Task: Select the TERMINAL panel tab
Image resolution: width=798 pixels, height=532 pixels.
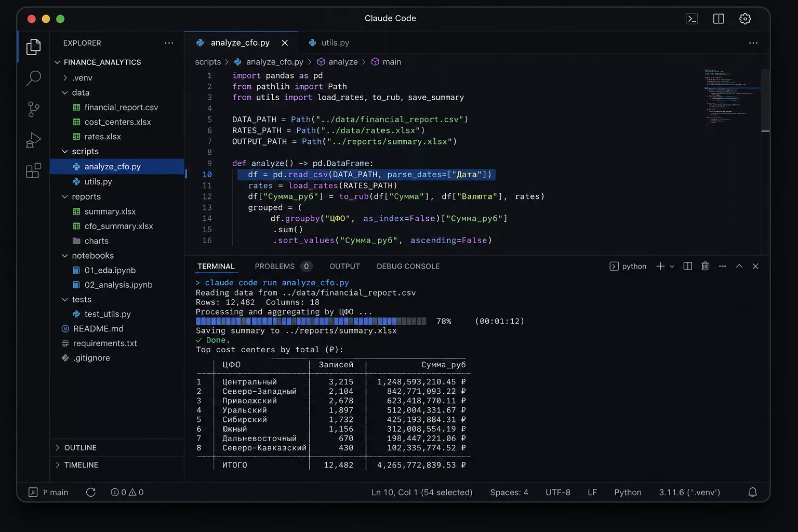Action: coord(216,266)
